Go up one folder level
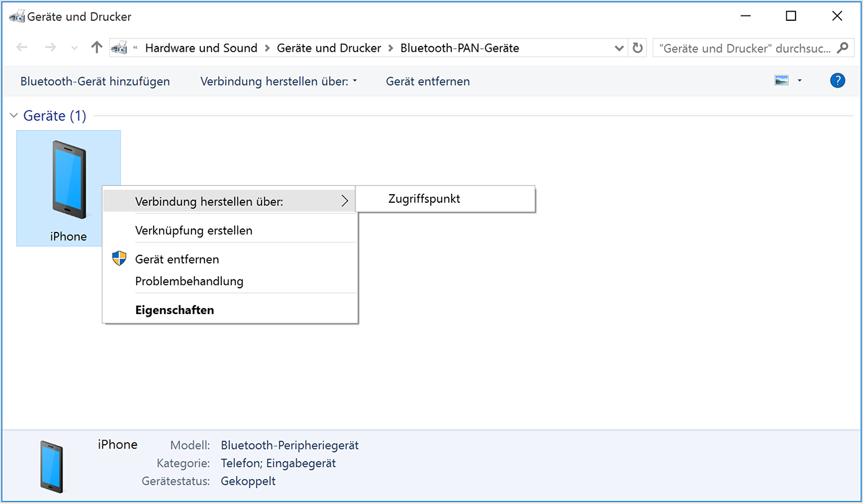The height and width of the screenshot is (504, 863). click(96, 48)
